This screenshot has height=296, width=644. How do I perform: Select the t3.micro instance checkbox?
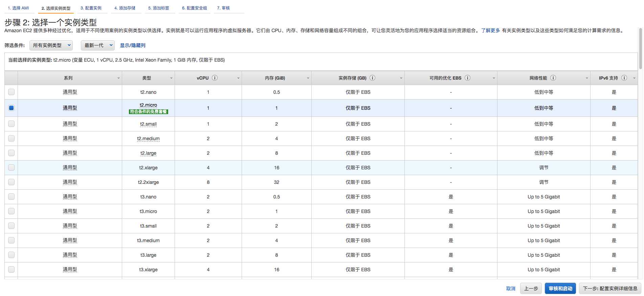pos(11,211)
